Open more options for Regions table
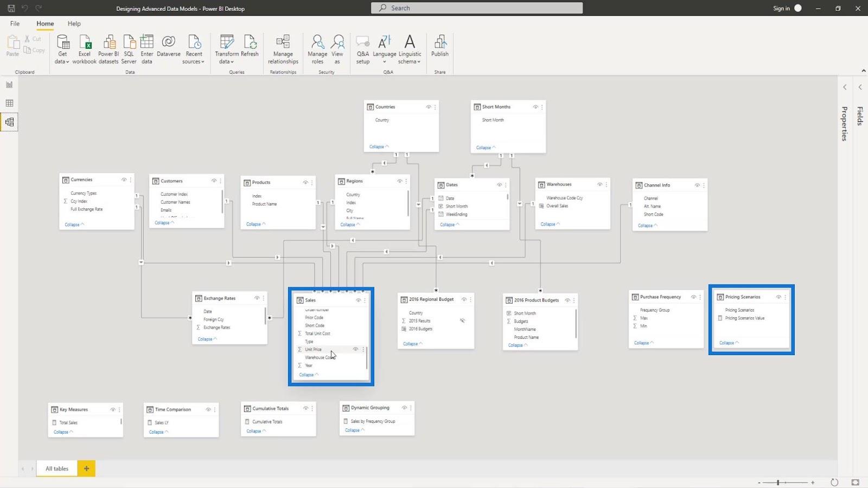The width and height of the screenshot is (868, 488). (406, 181)
